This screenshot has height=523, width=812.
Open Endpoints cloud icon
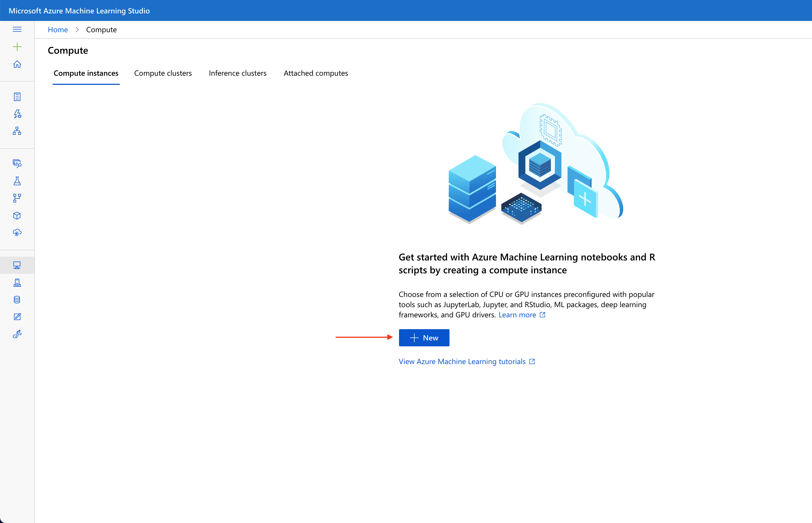click(x=17, y=232)
